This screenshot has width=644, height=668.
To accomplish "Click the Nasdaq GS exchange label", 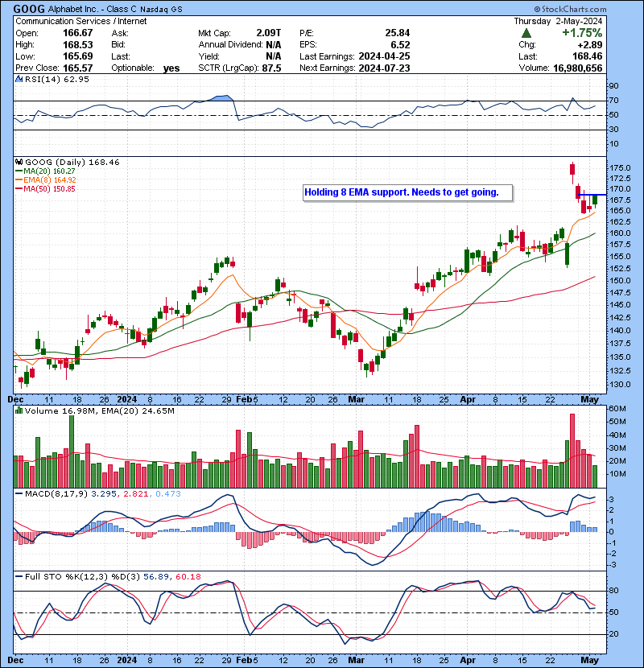I will [161, 10].
